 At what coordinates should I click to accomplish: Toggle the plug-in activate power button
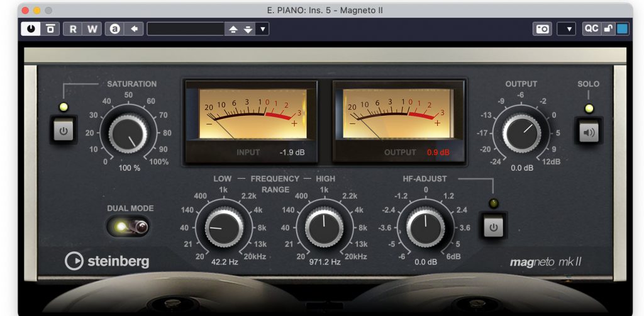coord(31,29)
